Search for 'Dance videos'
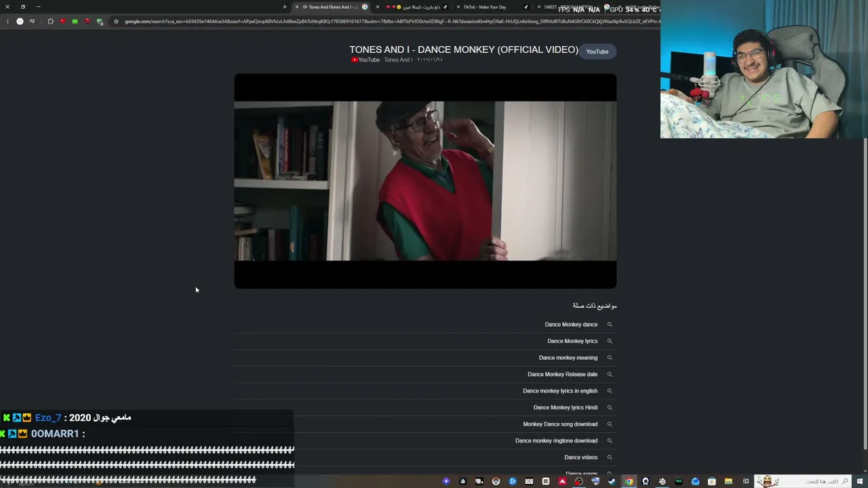Viewport: 868px width, 488px height. coord(581,457)
